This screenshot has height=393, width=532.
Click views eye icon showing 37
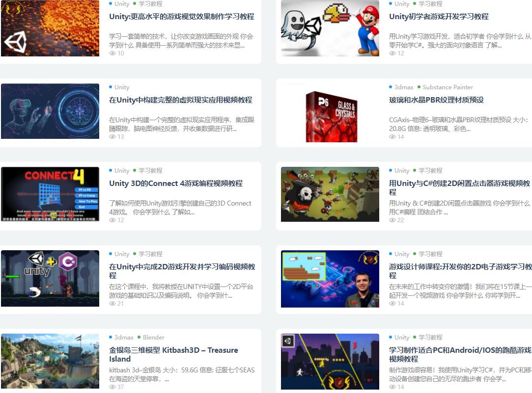coord(112,387)
